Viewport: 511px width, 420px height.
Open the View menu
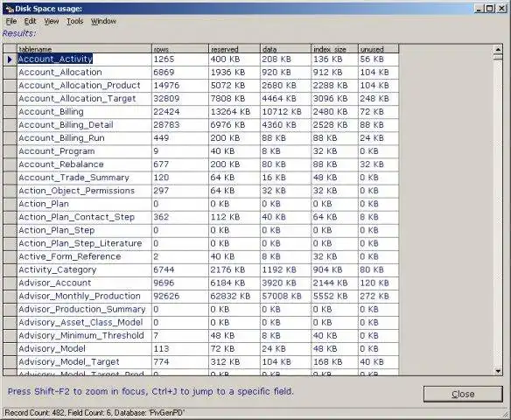pyautogui.click(x=52, y=21)
